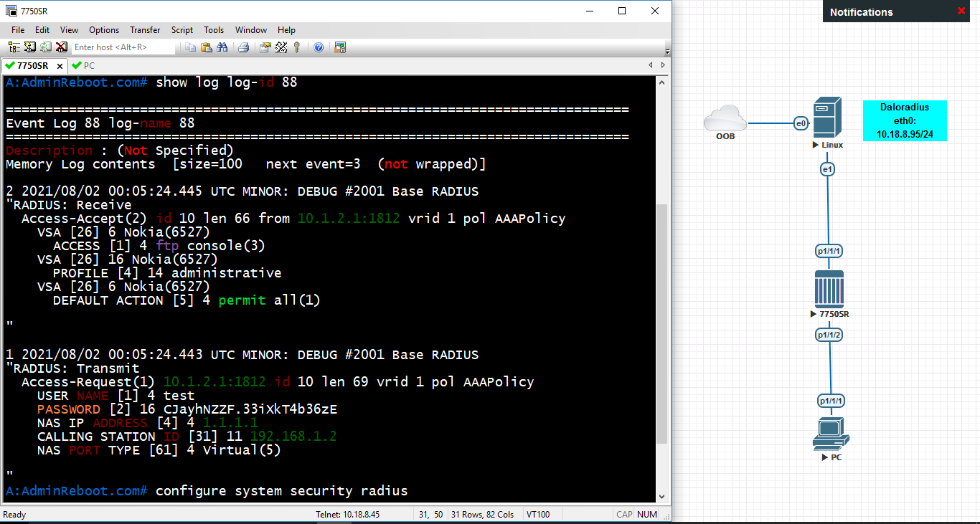Click Telnet: 10.18.8.45 in status bar
The height and width of the screenshot is (524, 980).
click(348, 515)
